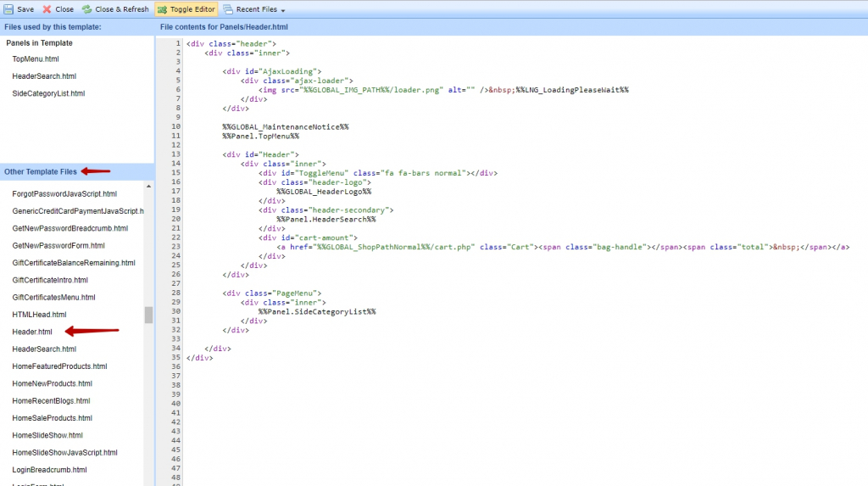Click the Toggle Editor icon
Viewport: 868px width, 486px height.
tap(162, 9)
